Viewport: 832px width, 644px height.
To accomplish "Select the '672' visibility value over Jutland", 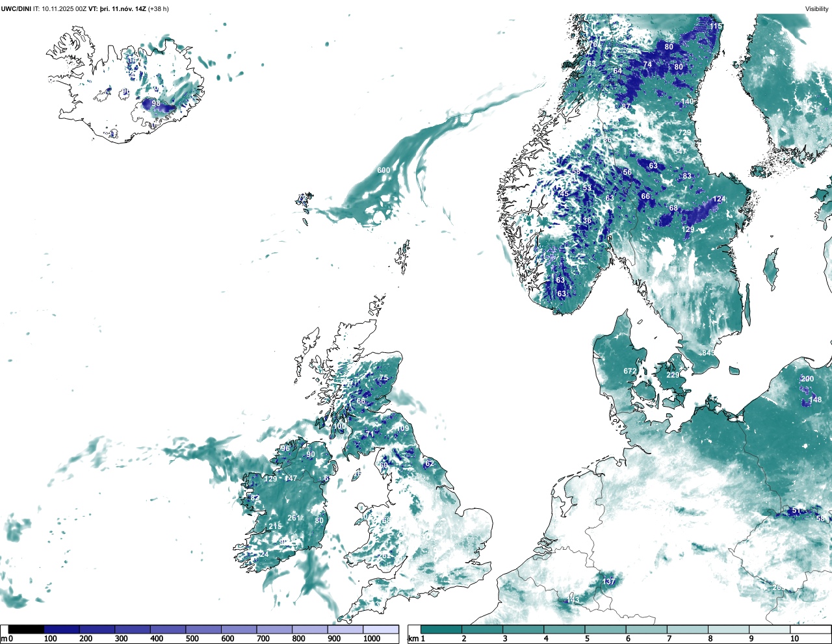I will (x=630, y=372).
